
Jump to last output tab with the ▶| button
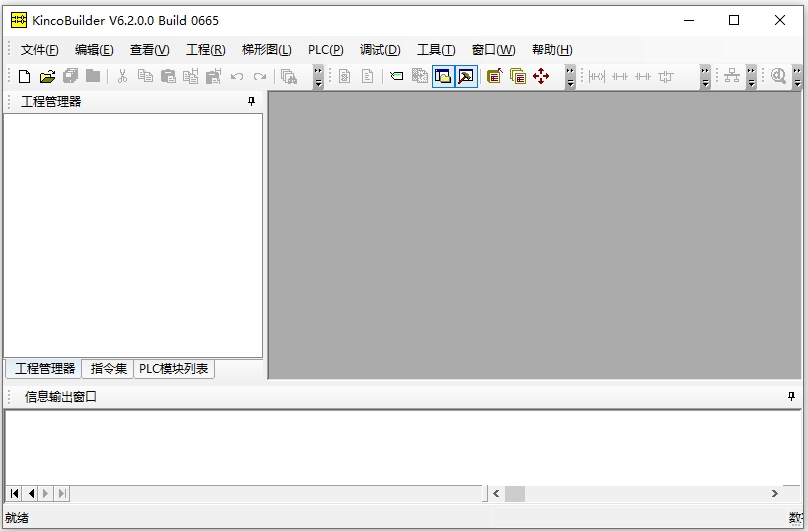pyautogui.click(x=62, y=493)
